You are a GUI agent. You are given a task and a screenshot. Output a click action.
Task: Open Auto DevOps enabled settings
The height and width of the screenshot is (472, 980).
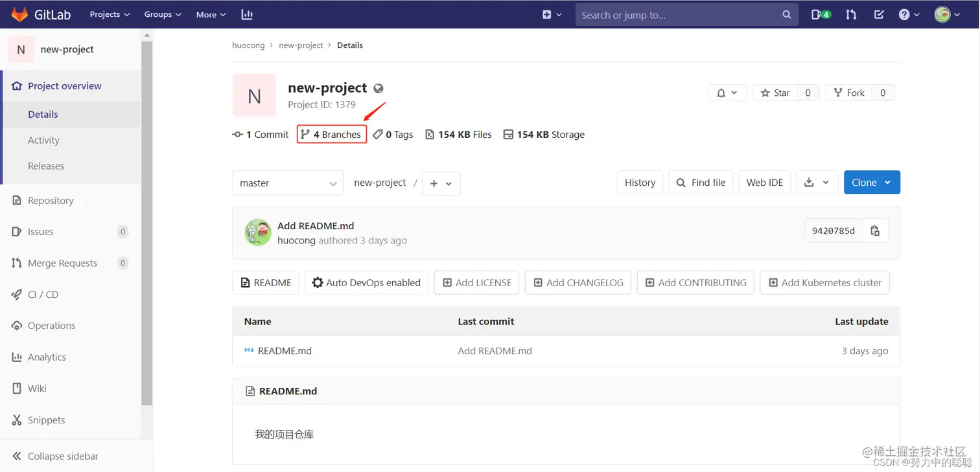coord(366,282)
